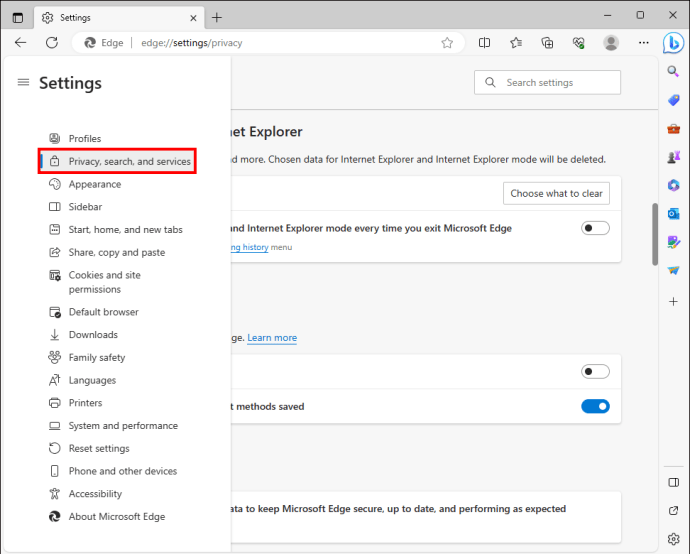Open Browser essentials heart icon
The height and width of the screenshot is (554, 690).
578,43
